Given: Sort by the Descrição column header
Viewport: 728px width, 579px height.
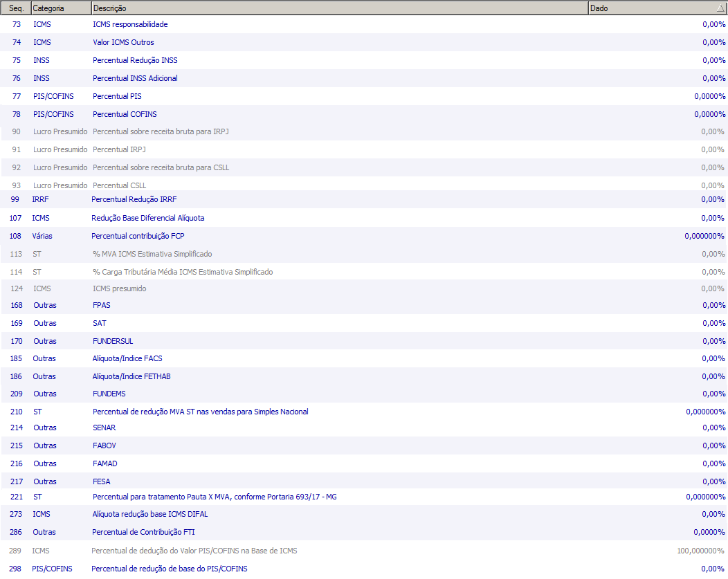Looking at the screenshot, I should [339, 8].
